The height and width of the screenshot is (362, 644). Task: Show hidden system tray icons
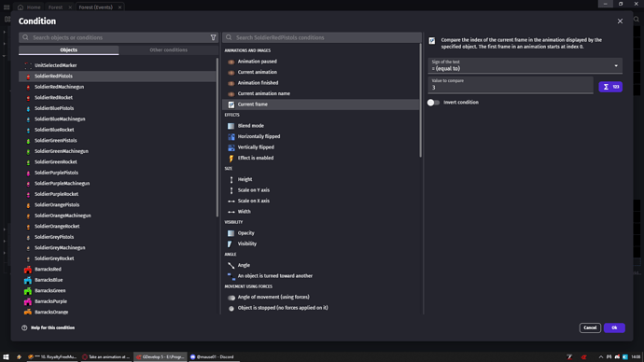[600, 357]
